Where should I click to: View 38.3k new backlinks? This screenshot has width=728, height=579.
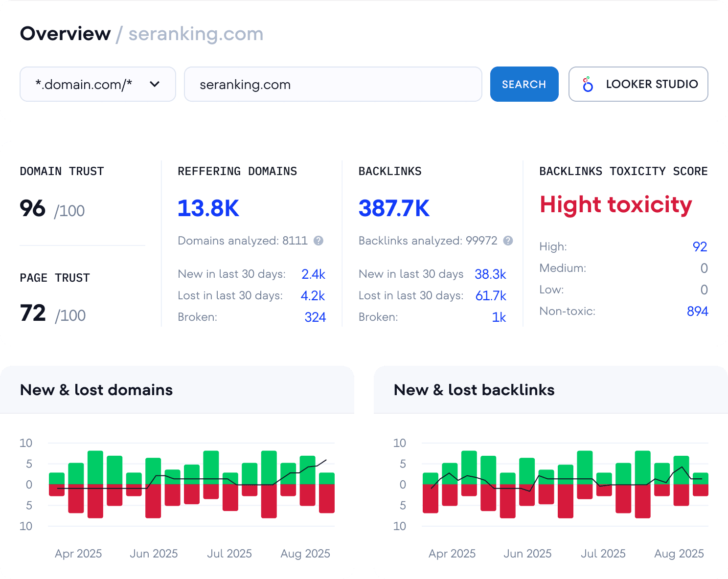point(490,274)
